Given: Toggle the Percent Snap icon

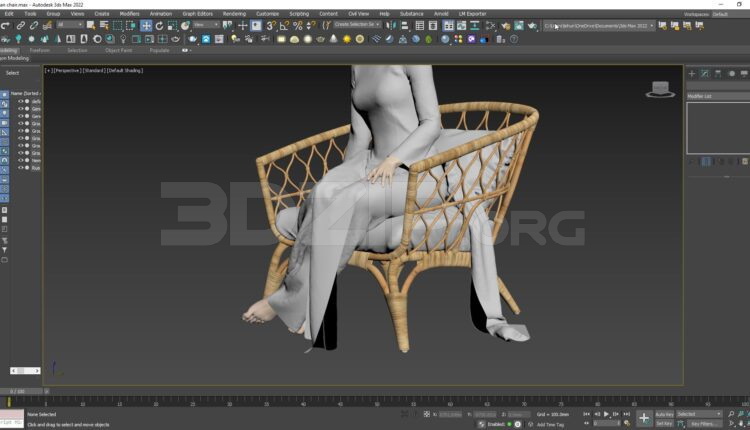Looking at the screenshot, I should tap(298, 25).
